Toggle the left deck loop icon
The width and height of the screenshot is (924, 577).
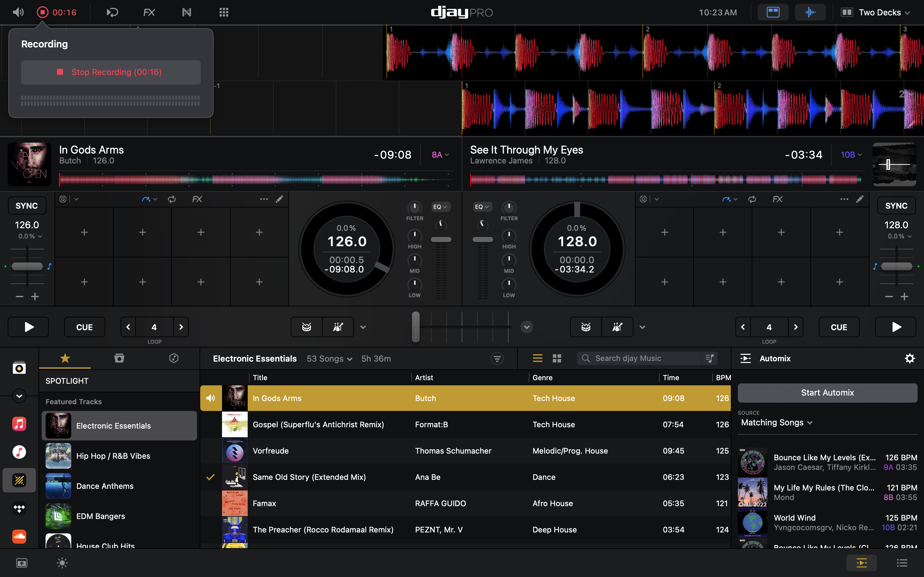pos(172,199)
